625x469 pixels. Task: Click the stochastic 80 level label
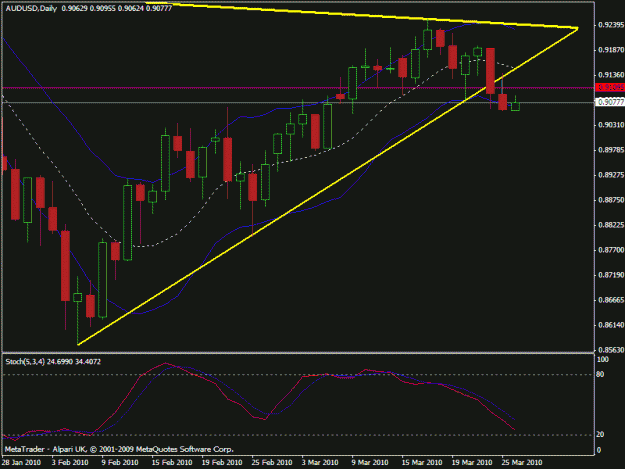600,375
